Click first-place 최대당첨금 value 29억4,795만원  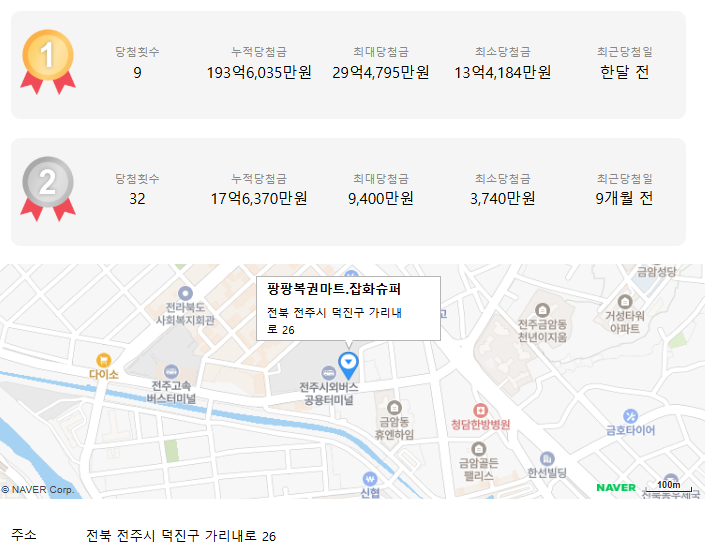point(381,72)
